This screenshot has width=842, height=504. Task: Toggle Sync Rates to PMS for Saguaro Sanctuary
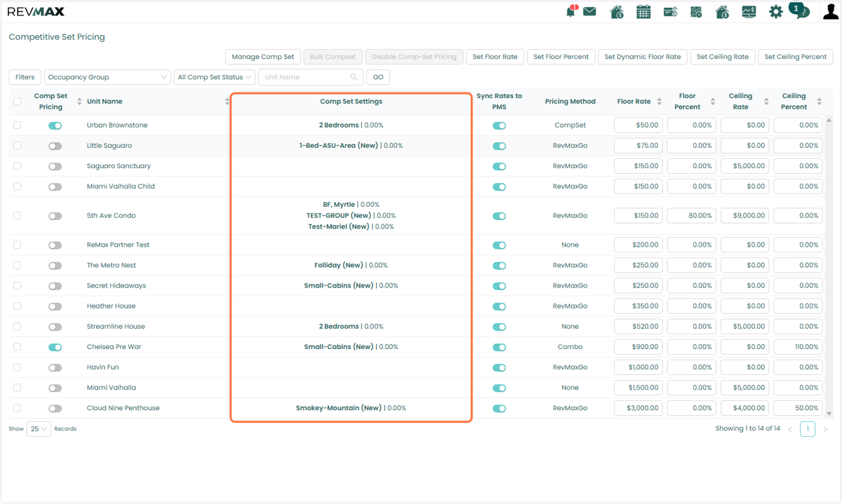coord(499,166)
